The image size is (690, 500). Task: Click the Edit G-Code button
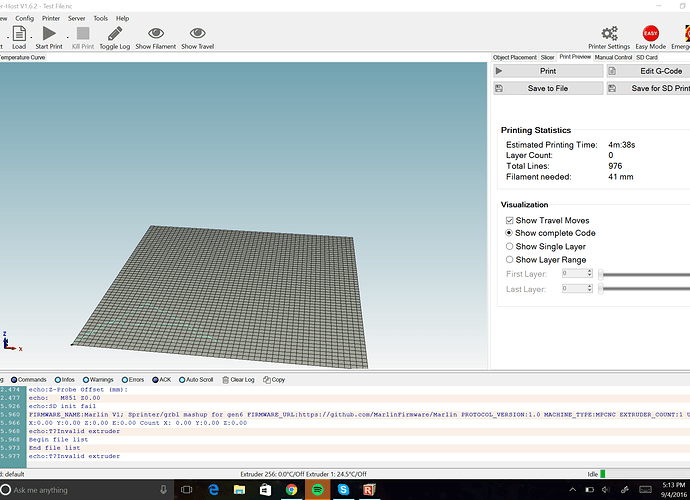pyautogui.click(x=648, y=71)
